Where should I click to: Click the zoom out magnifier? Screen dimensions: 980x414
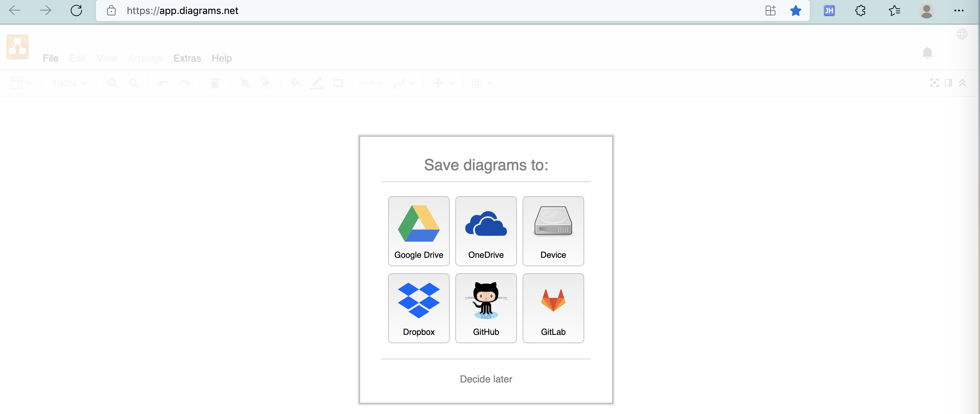coord(133,83)
